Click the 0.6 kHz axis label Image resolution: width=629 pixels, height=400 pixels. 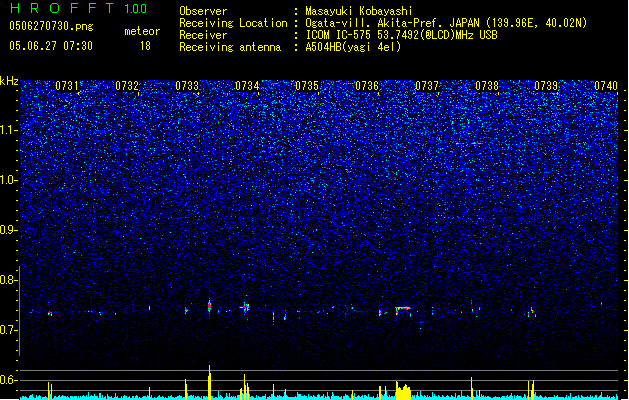tap(9, 380)
